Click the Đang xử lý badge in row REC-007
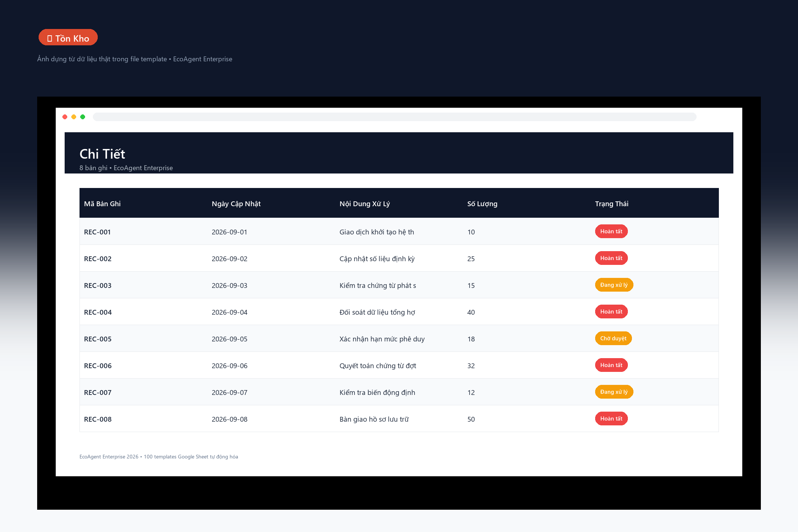Screen dimensions: 798x532 coord(614,392)
